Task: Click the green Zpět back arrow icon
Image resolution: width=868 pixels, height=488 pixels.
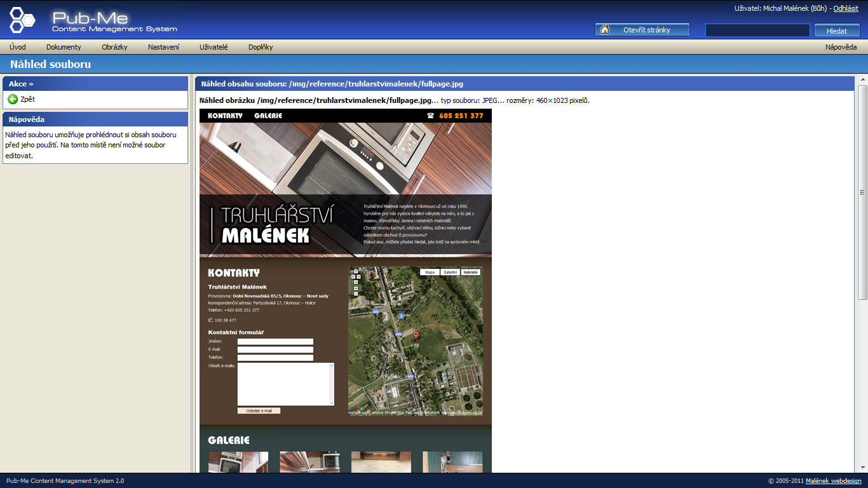Action: (x=13, y=99)
